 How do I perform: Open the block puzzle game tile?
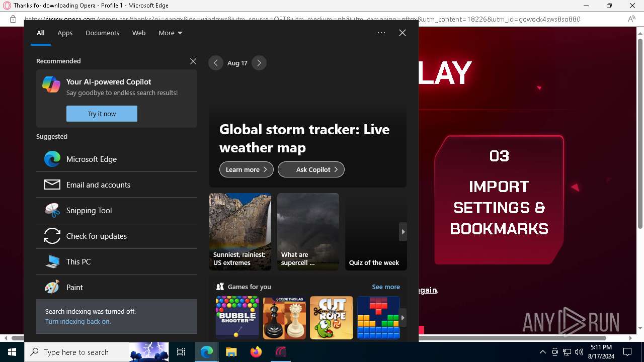[378, 317]
